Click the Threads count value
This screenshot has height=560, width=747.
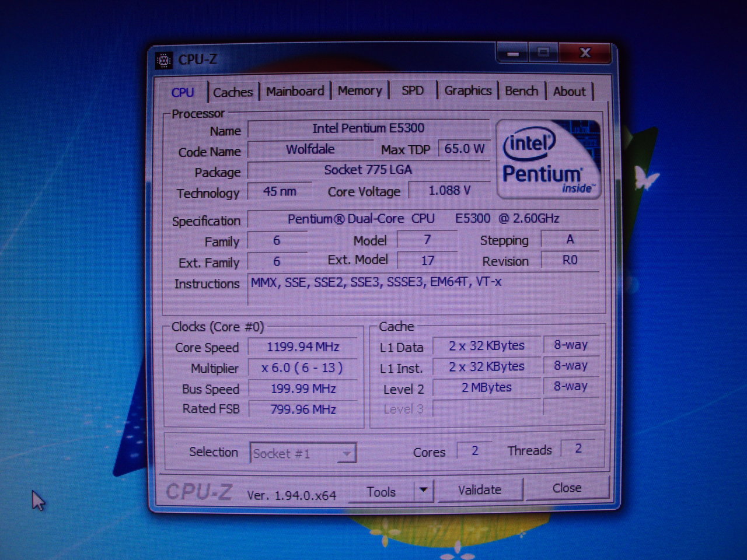(x=578, y=449)
